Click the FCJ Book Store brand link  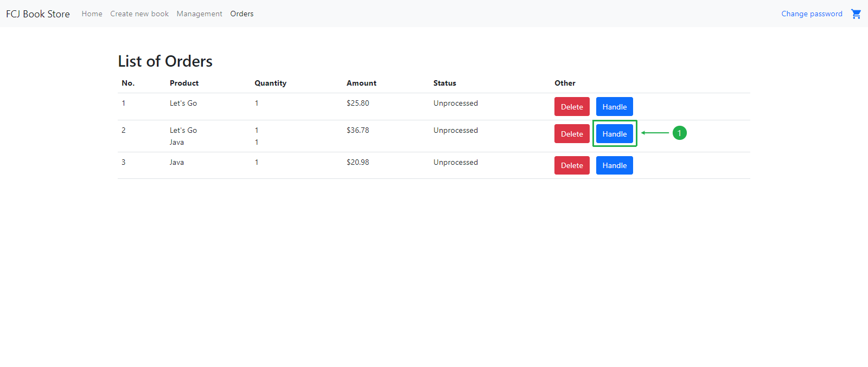(38, 14)
